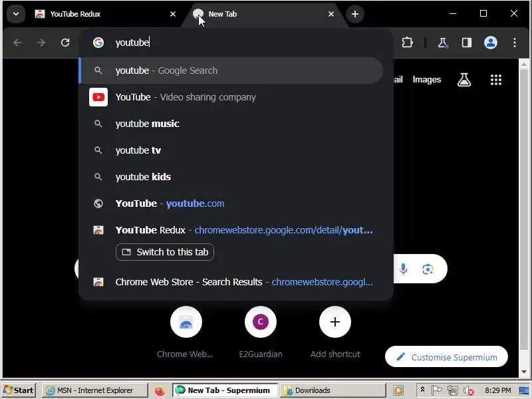Click the media player taskbar icon
Screen dimensions: 532x399
click(x=398, y=390)
